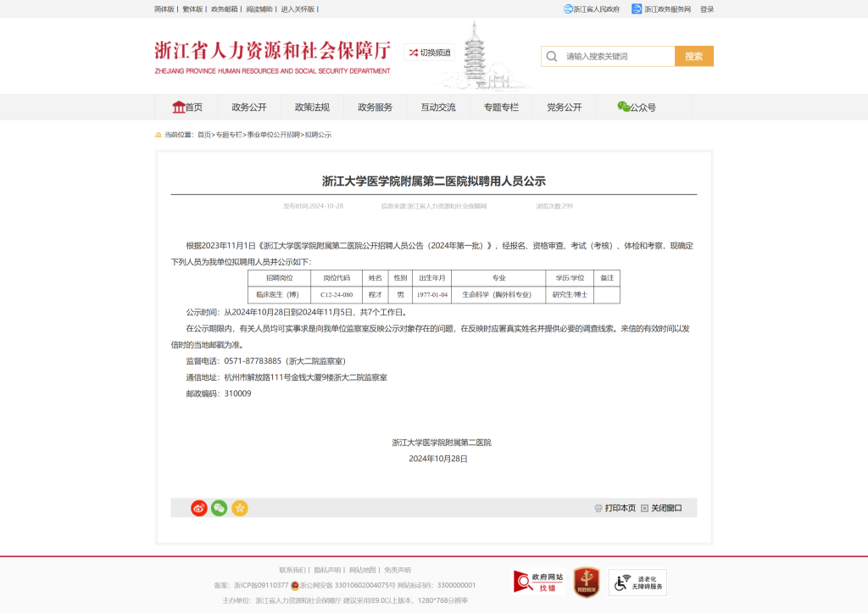The image size is (868, 613).
Task: Open the 政务公开 navigation menu
Action: coord(249,108)
